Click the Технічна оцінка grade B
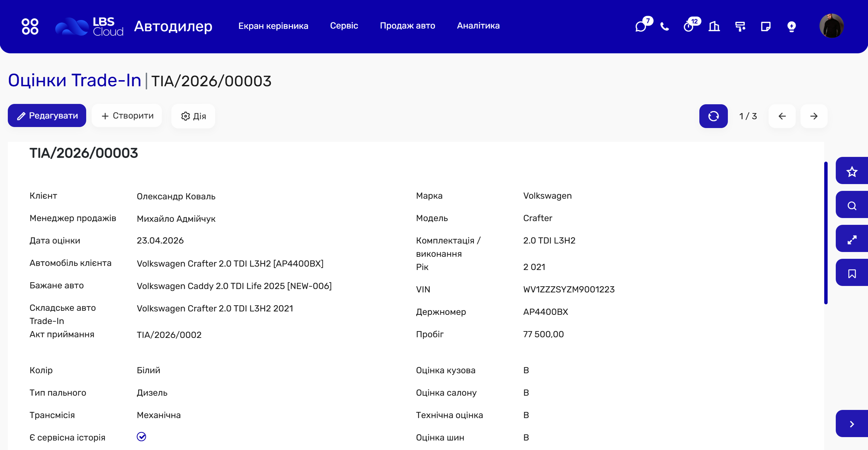 (x=526, y=415)
